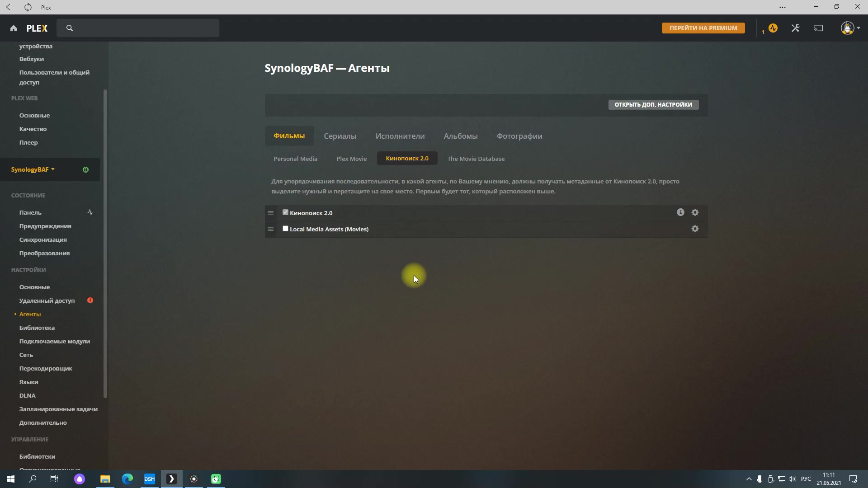Open Предупреждения page
868x488 pixels.
45,226
